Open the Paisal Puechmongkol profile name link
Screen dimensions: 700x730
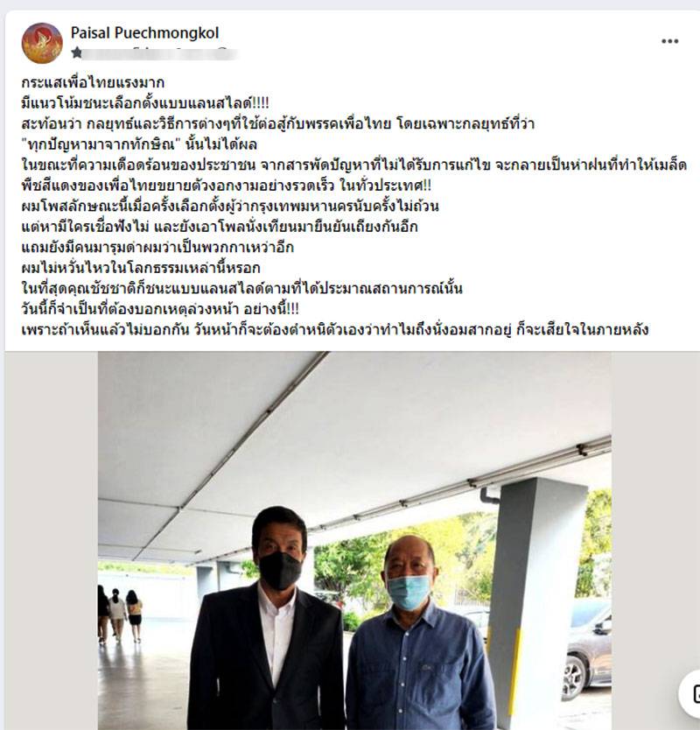click(x=144, y=32)
